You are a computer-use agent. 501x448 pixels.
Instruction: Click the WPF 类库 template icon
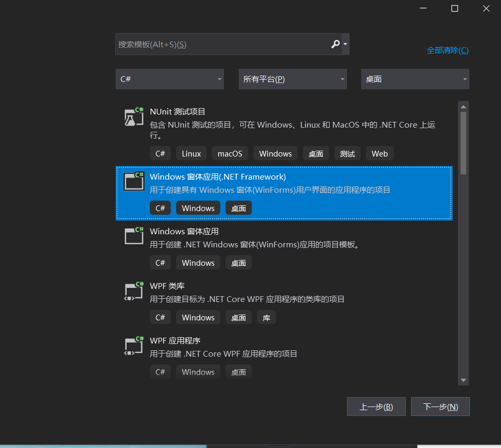point(134,291)
